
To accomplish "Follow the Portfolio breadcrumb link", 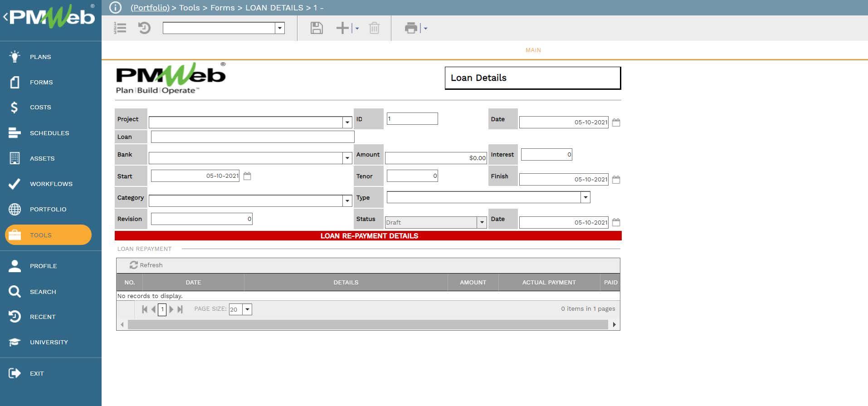I will coord(150,8).
